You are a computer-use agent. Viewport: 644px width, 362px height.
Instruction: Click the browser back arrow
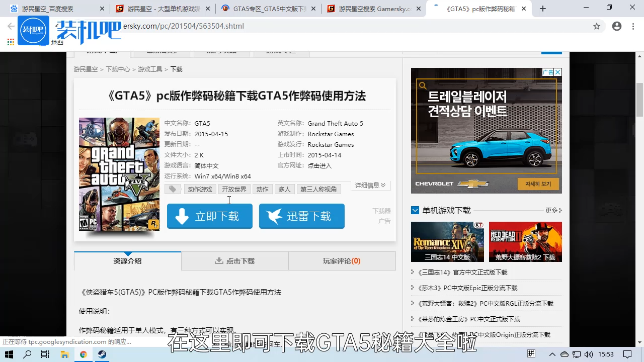tap(11, 26)
